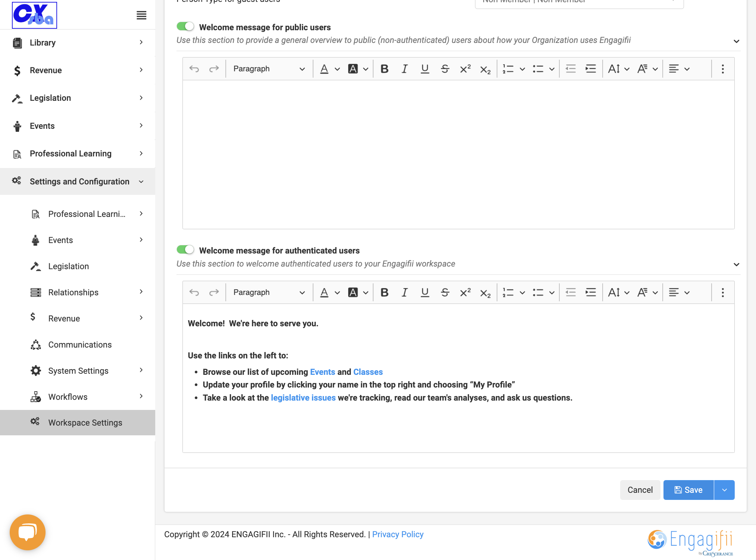Toggle Strikethrough in authenticated users editor

pos(445,292)
